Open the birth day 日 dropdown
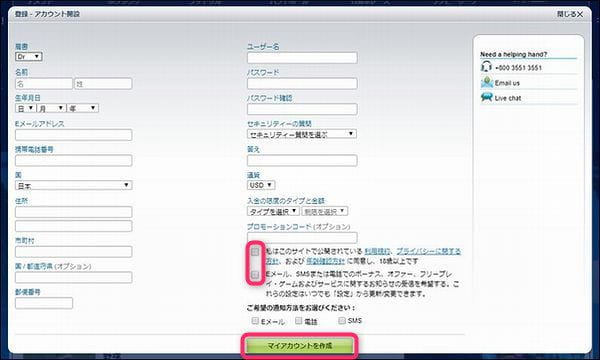 [x=26, y=108]
